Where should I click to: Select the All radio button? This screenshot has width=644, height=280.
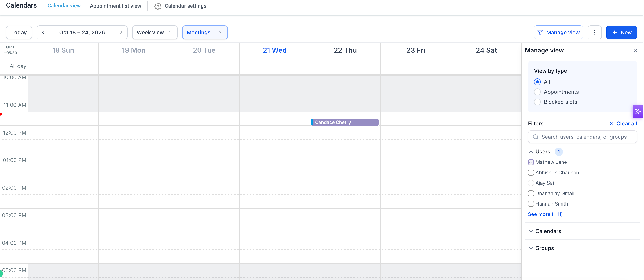pyautogui.click(x=537, y=82)
